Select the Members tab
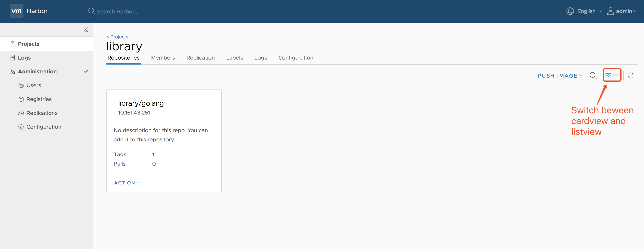Viewport: 644px width, 249px height. (x=163, y=57)
